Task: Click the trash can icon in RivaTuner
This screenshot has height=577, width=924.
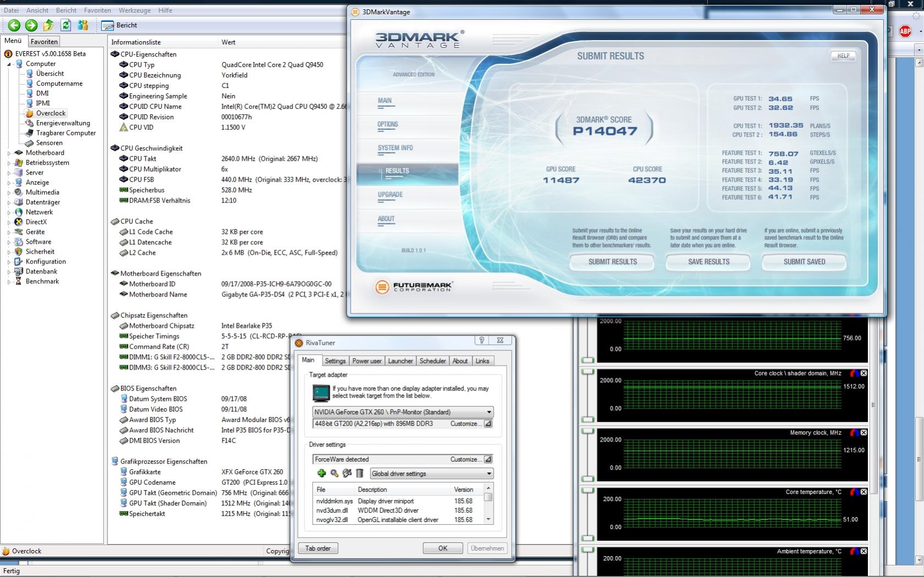Action: pyautogui.click(x=359, y=473)
